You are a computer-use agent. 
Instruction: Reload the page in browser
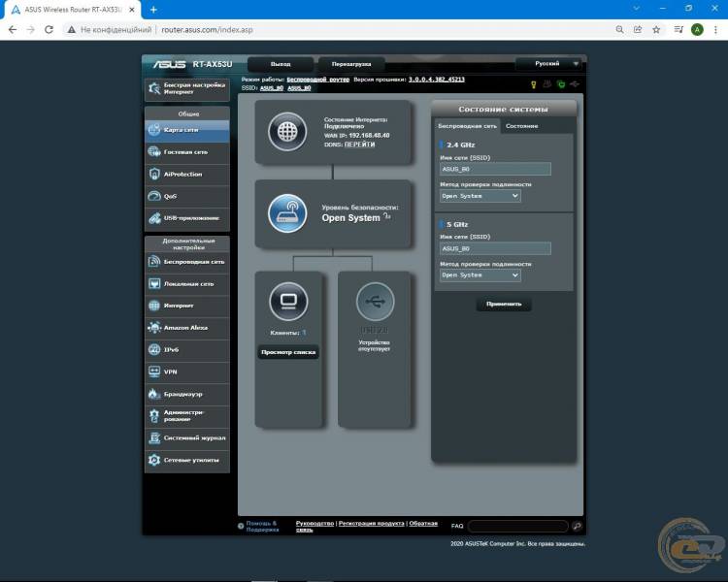(49, 30)
